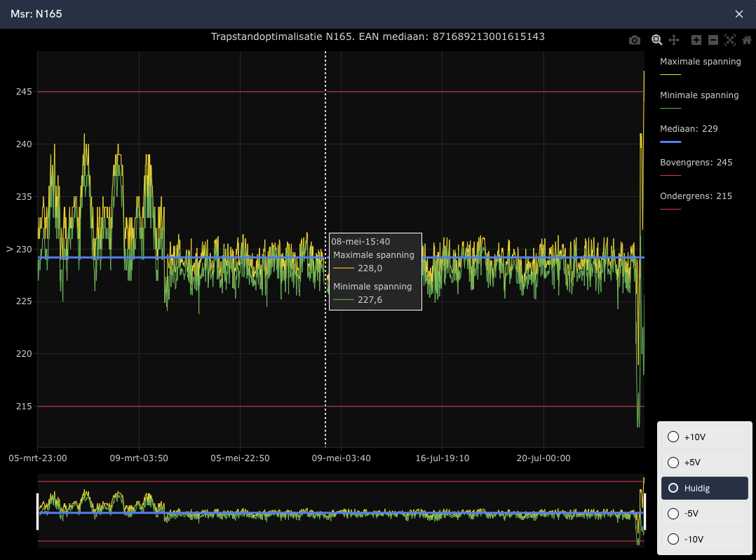
Task: Activate the Pan arrows tool
Action: (674, 41)
